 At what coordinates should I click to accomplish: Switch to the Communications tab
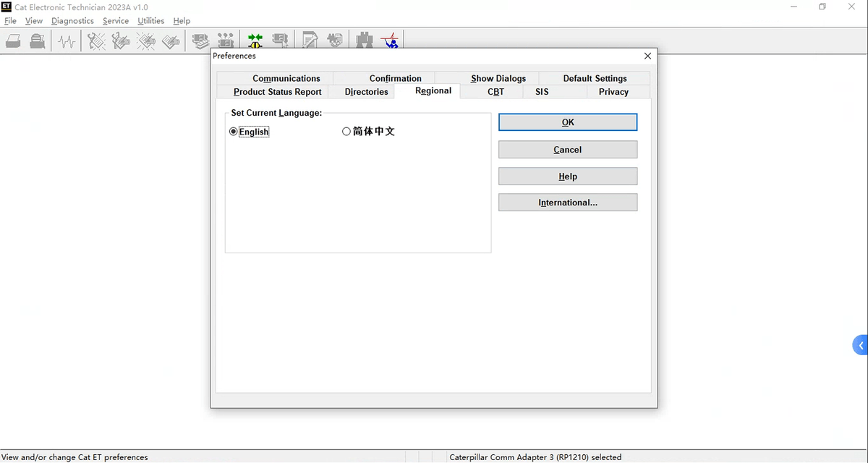[x=286, y=78]
